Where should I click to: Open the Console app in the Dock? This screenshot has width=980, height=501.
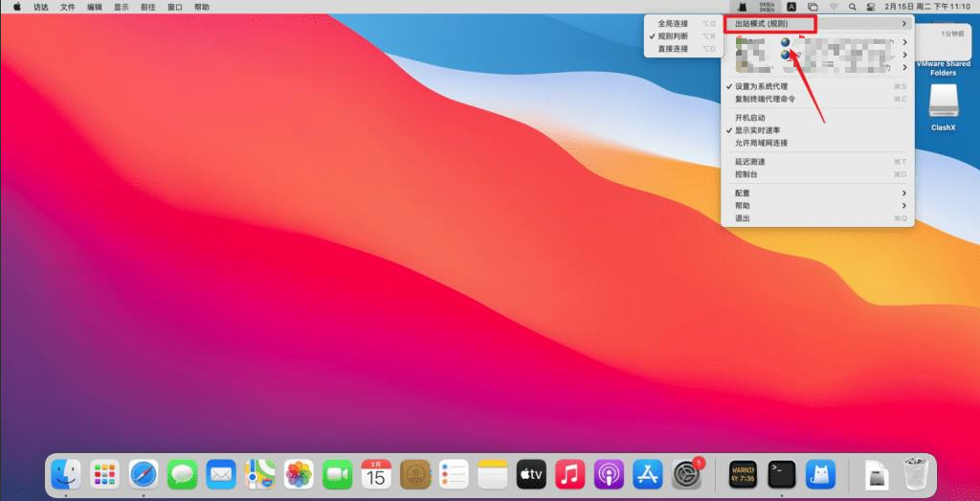tap(744, 473)
